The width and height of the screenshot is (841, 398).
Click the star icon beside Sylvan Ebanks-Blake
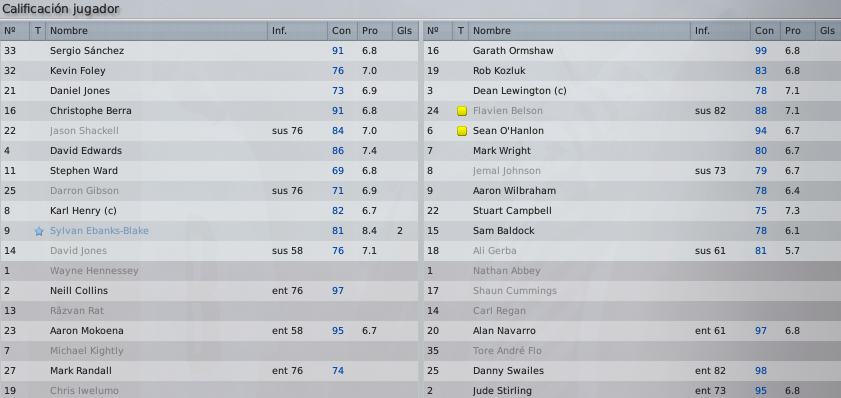[39, 231]
